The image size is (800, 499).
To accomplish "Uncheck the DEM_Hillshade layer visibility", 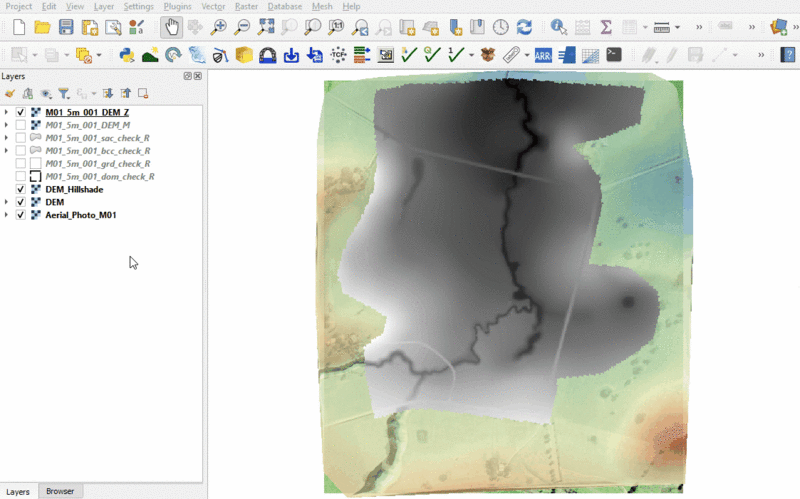I will click(x=21, y=189).
